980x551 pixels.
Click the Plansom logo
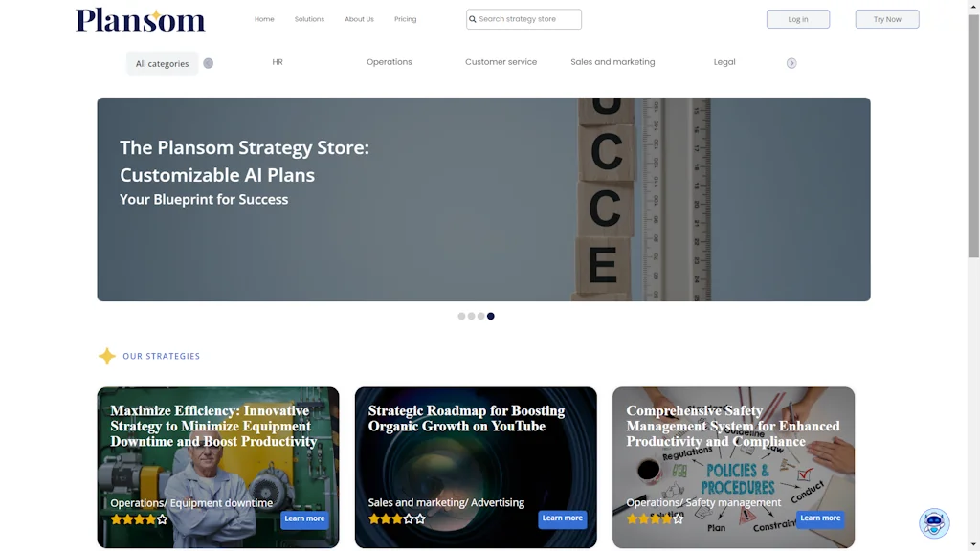point(140,20)
